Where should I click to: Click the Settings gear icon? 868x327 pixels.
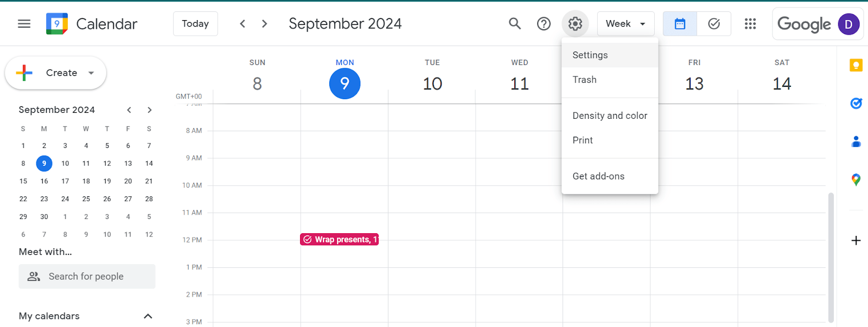(575, 24)
